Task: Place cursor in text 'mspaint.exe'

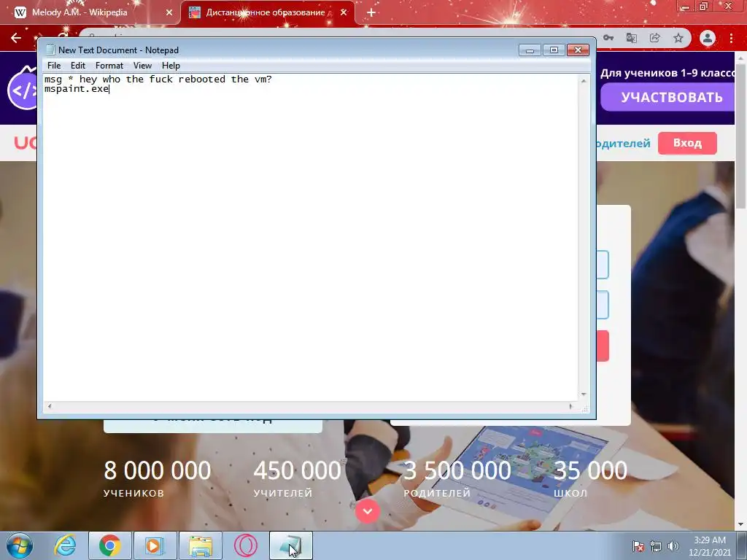Action: point(77,89)
